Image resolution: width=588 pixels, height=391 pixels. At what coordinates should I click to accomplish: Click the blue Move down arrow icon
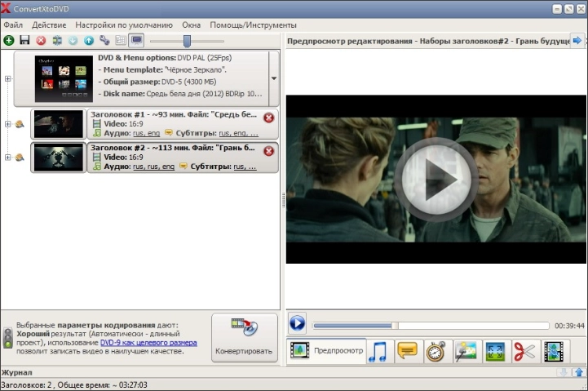click(x=73, y=40)
